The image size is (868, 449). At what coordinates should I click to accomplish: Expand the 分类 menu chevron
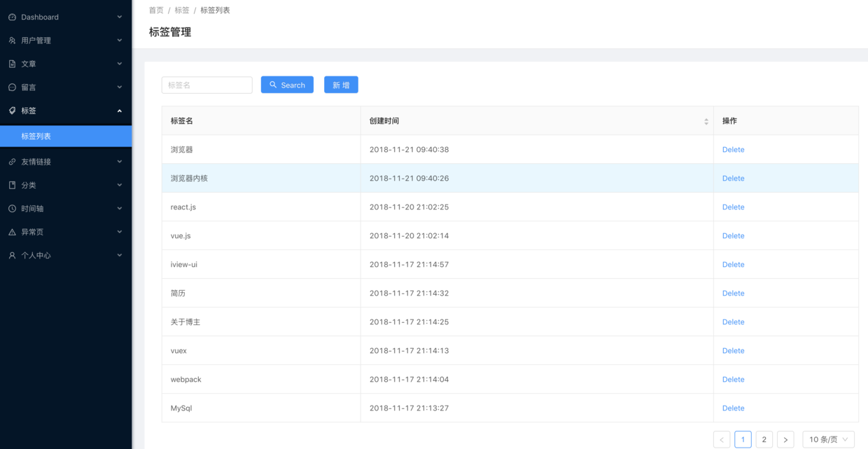click(x=119, y=186)
